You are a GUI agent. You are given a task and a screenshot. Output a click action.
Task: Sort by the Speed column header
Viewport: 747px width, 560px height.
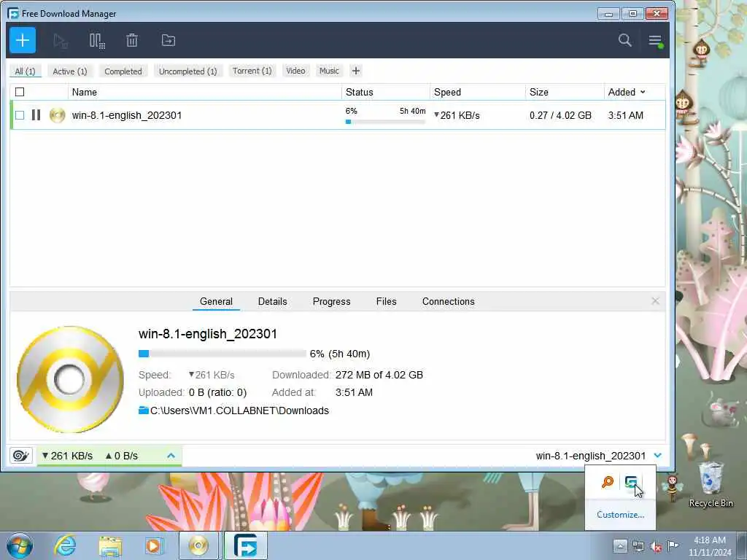coord(478,92)
